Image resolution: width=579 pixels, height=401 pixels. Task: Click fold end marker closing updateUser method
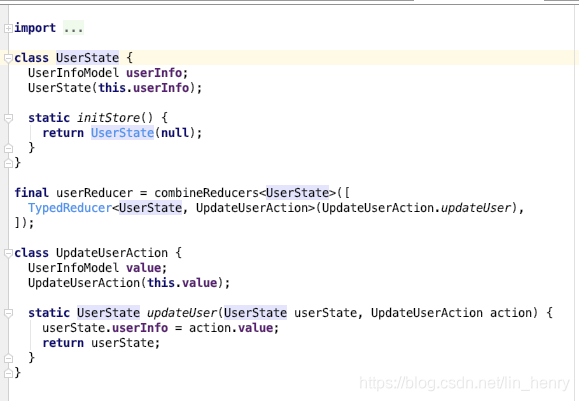point(8,358)
